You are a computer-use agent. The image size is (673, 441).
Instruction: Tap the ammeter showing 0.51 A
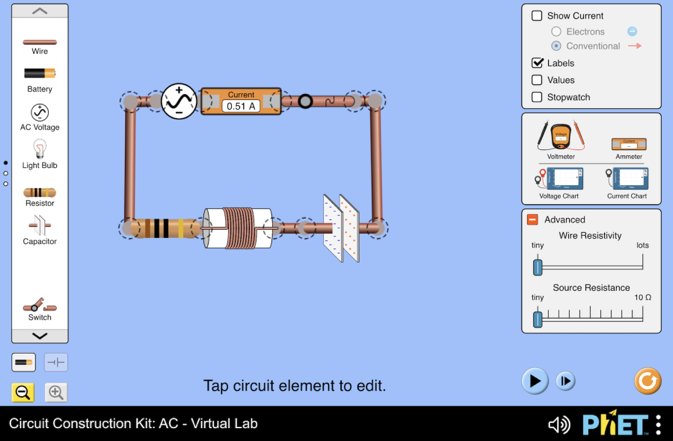pos(241,101)
